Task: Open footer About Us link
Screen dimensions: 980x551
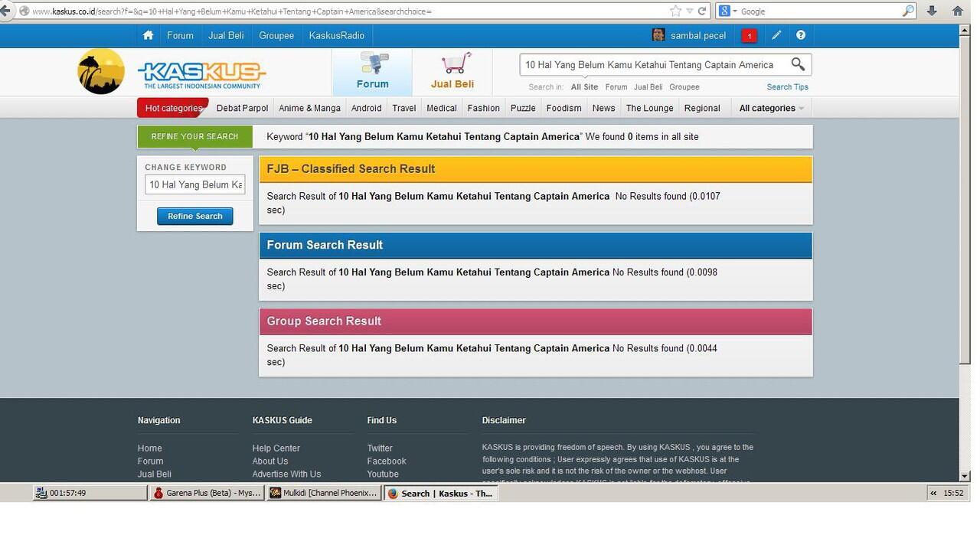Action: [x=270, y=461]
